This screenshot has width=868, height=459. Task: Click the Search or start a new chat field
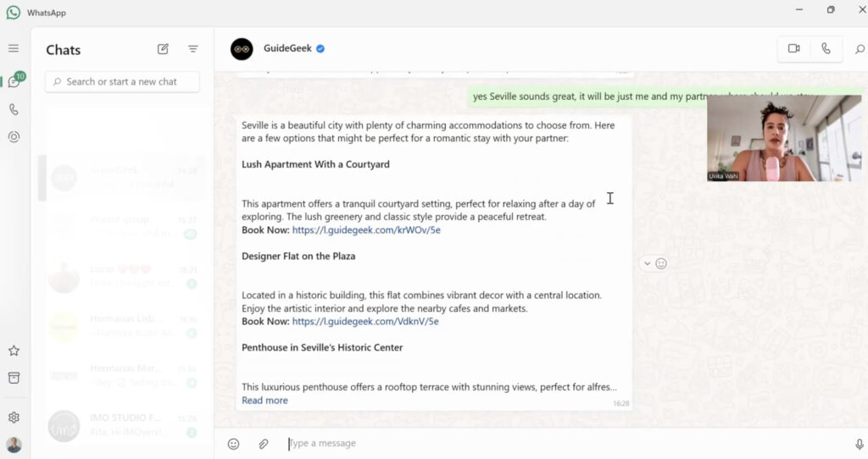[x=123, y=82]
